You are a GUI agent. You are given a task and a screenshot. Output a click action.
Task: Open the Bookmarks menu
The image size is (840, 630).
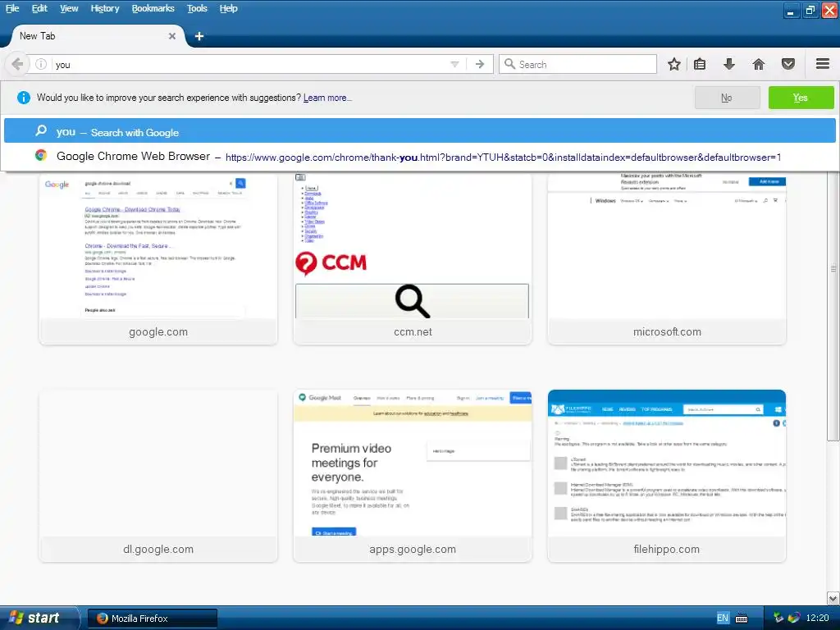(x=153, y=8)
